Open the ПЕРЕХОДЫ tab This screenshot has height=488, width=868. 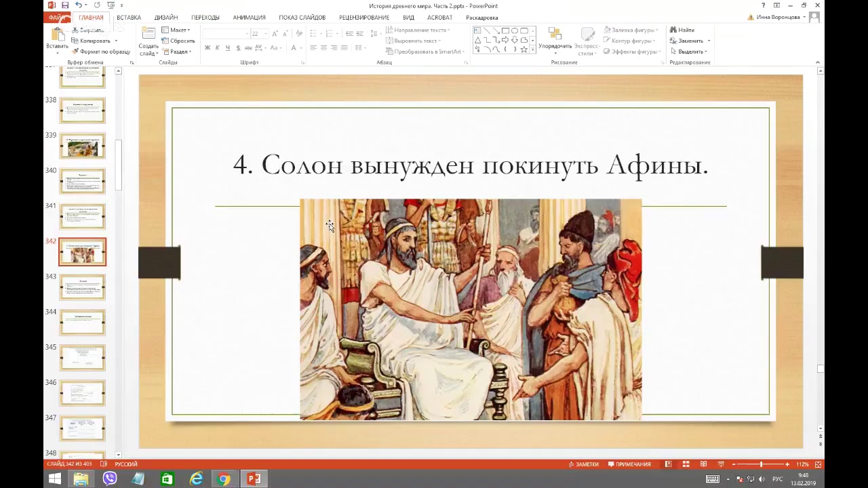205,17
